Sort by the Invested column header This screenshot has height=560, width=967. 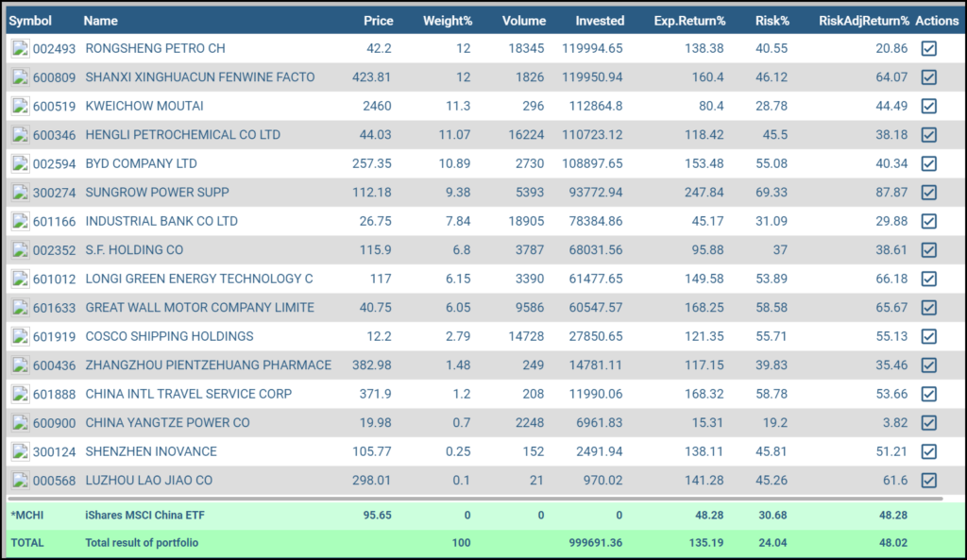tap(600, 21)
